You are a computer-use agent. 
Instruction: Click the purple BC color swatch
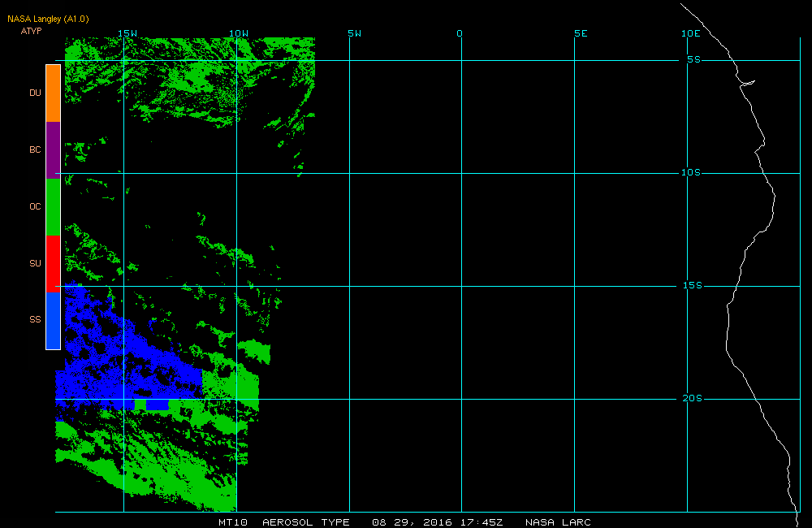click(54, 150)
